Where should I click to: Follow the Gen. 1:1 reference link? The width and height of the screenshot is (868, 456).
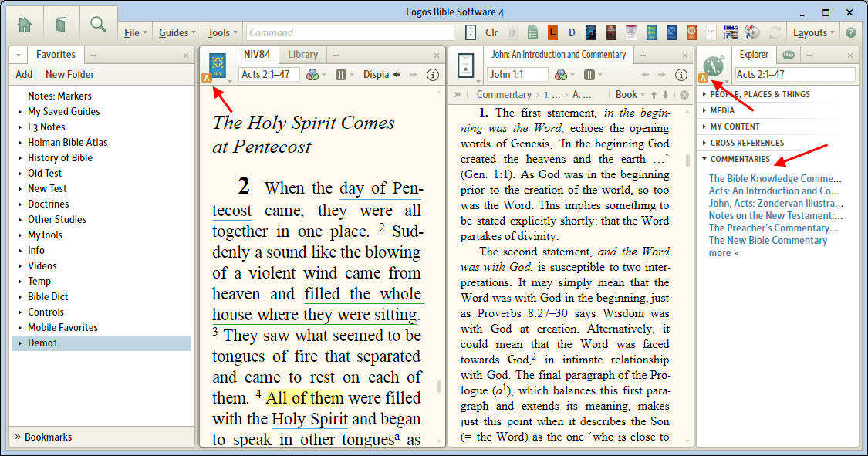point(485,174)
